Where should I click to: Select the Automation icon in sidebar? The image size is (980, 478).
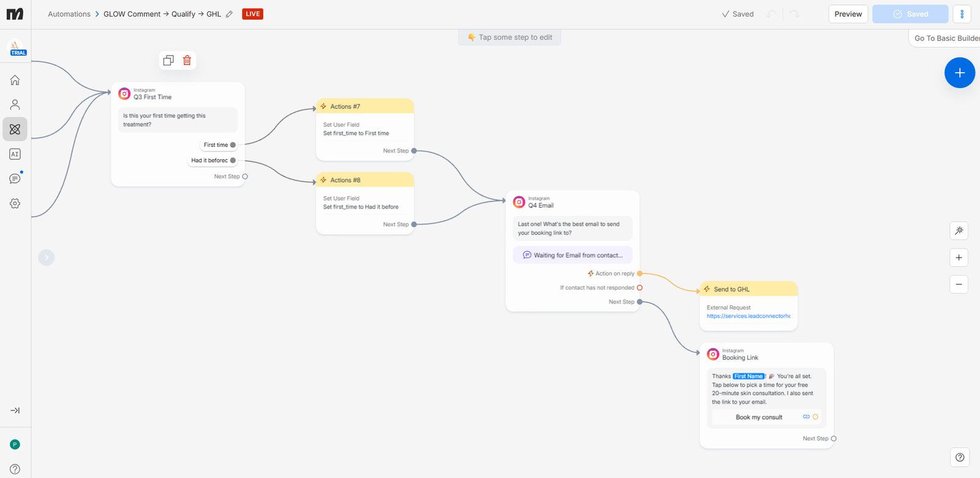15,129
